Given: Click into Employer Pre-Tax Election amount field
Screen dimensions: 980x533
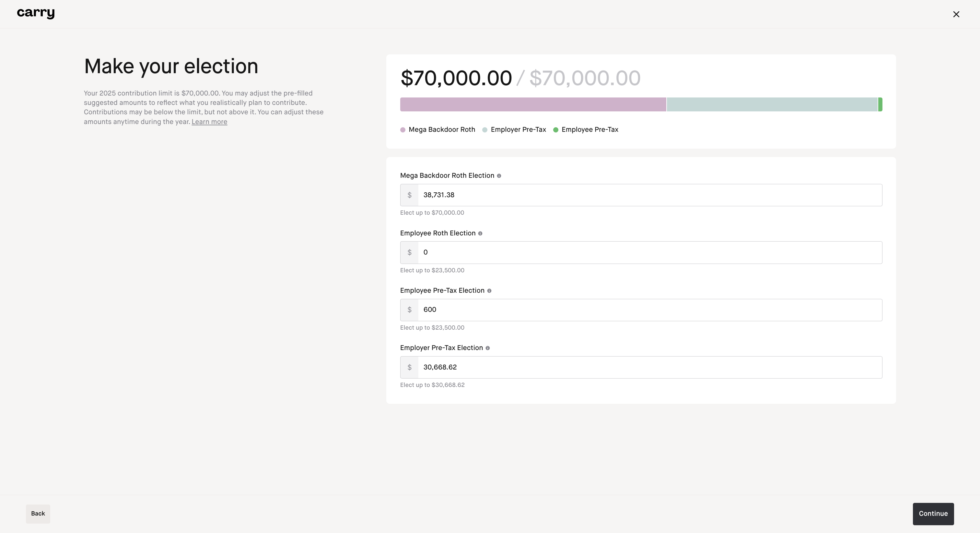Looking at the screenshot, I should [649, 368].
